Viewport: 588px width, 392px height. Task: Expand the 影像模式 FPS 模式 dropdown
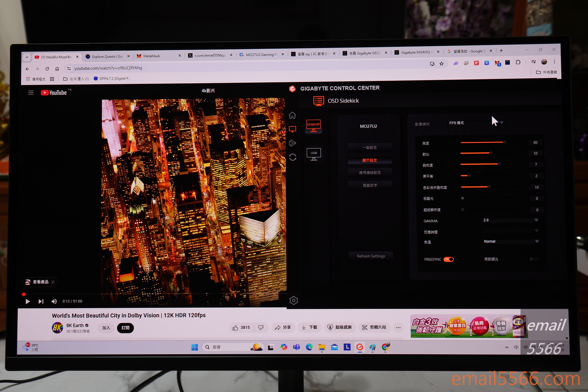pyautogui.click(x=476, y=123)
